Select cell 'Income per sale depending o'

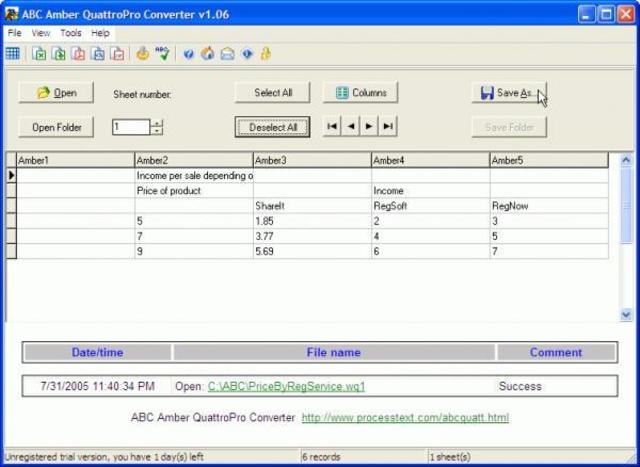point(194,176)
